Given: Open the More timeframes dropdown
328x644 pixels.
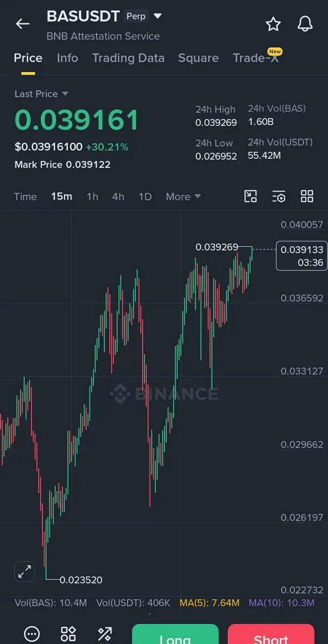Looking at the screenshot, I should coord(183,196).
